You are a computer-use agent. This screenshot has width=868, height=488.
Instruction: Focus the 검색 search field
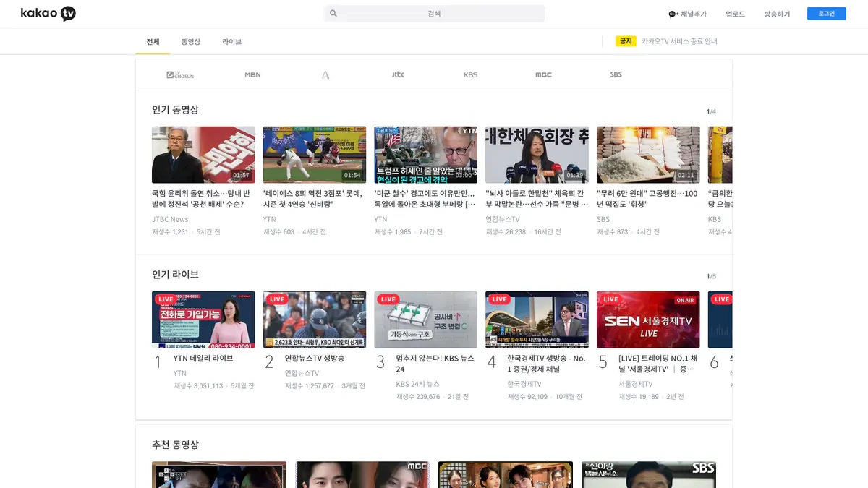pos(434,14)
